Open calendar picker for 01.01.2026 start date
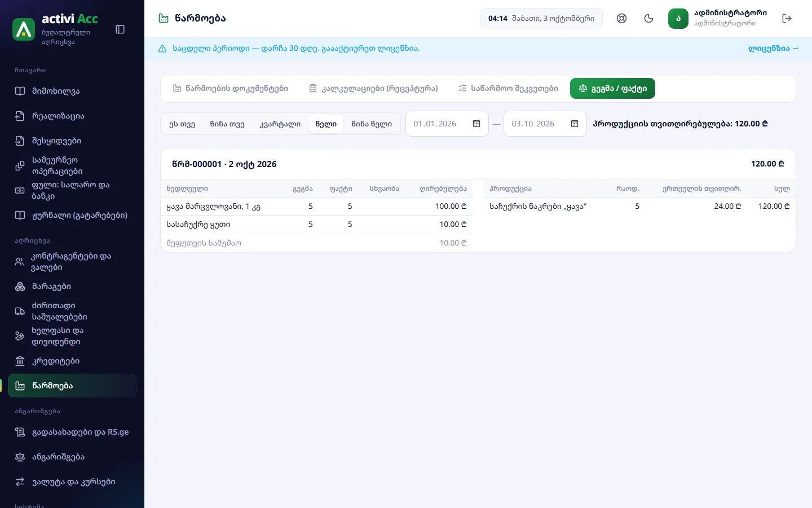 coord(476,124)
